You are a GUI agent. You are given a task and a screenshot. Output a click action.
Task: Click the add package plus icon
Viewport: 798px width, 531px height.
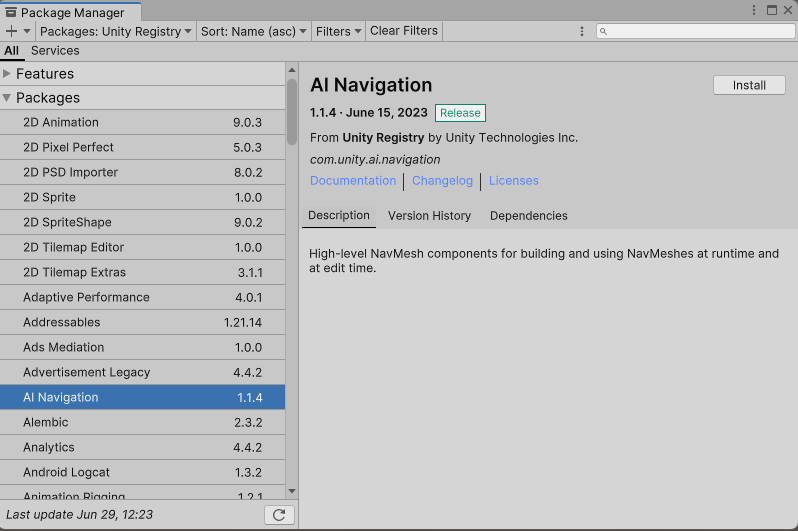click(11, 31)
